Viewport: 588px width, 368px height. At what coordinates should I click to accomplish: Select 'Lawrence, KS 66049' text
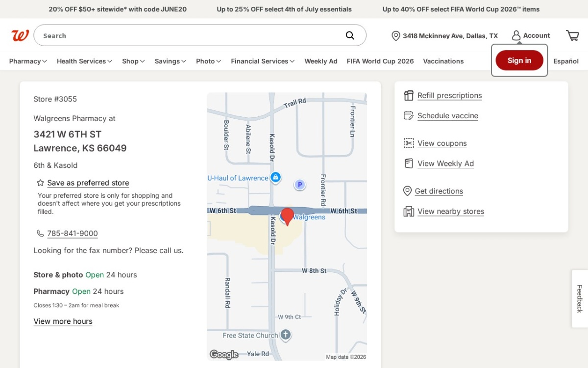click(x=80, y=148)
